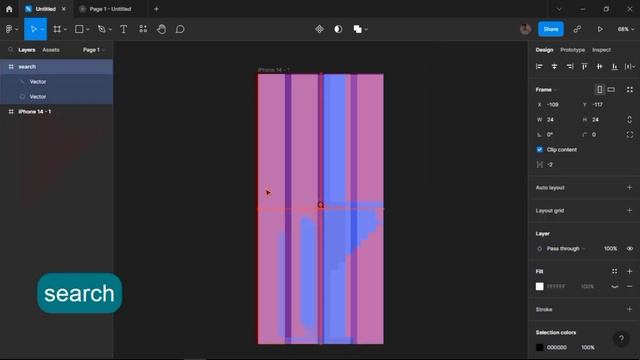This screenshot has width=640, height=360.
Task: Click the white fill color swatch
Action: pos(540,287)
